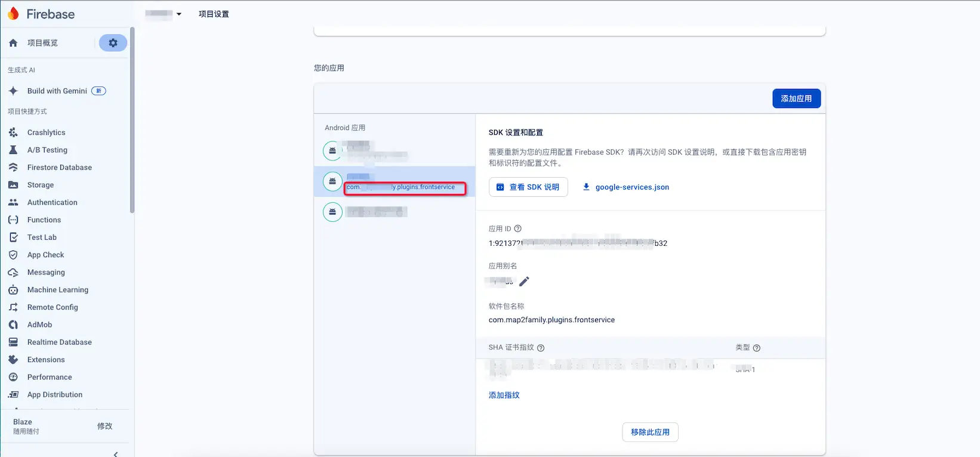Click help icon beside 类型 column
The image size is (980, 457).
pos(757,348)
